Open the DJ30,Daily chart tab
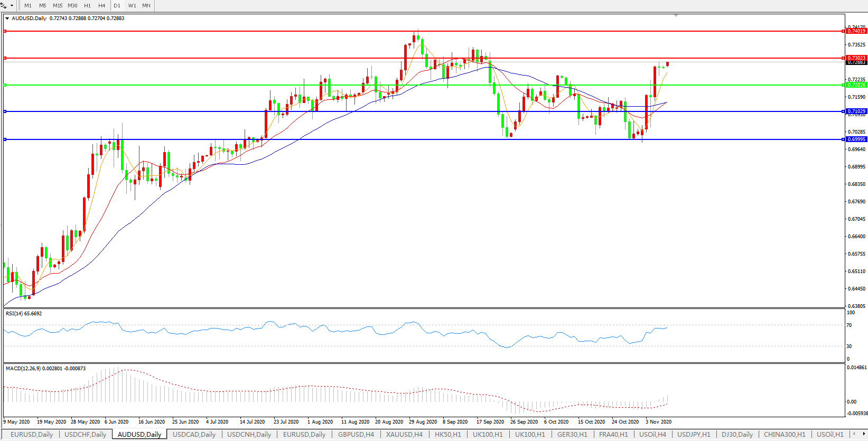The width and height of the screenshot is (868, 441). [737, 435]
